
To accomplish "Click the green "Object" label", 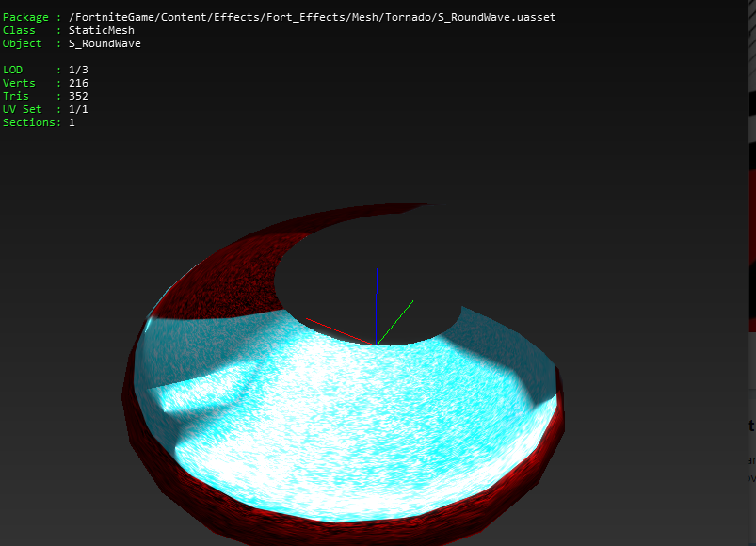I will (23, 43).
